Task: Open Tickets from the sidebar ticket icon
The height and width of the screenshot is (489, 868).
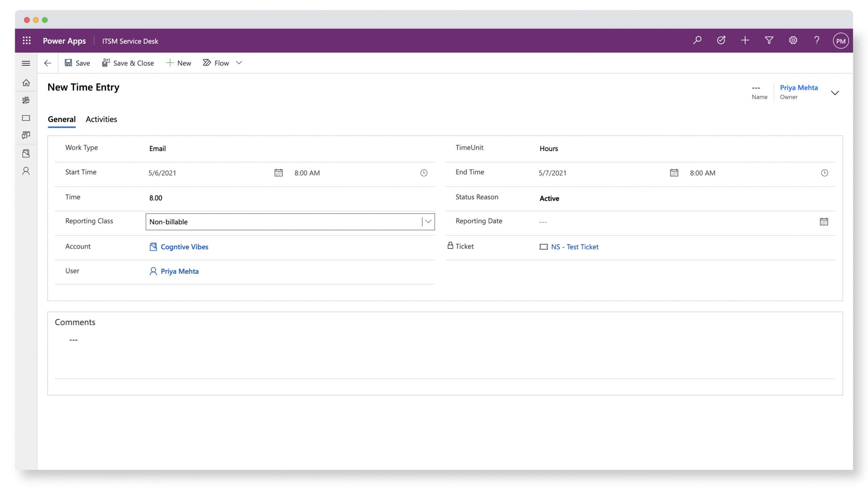Action: (26, 118)
